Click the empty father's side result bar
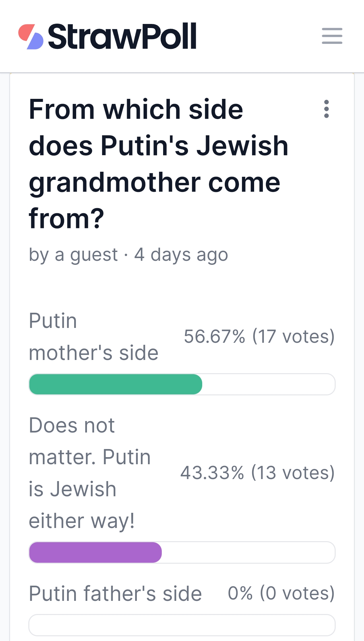The height and width of the screenshot is (641, 364). tap(182, 625)
